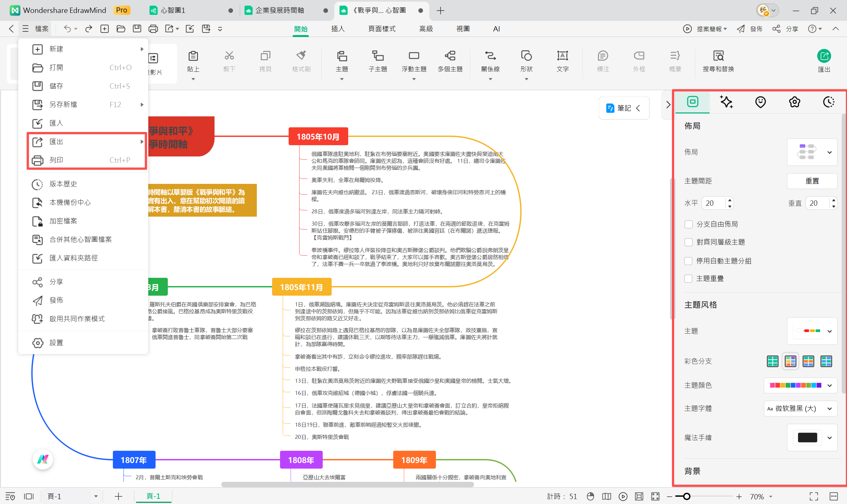Click the black 魔法手繪 color swatch
847x504 pixels.
click(x=807, y=438)
